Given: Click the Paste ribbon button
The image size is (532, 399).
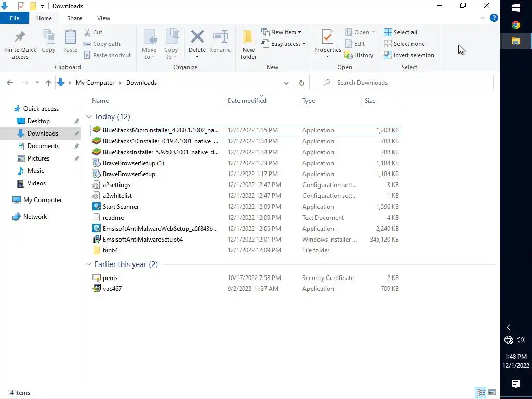Looking at the screenshot, I should click(x=70, y=41).
